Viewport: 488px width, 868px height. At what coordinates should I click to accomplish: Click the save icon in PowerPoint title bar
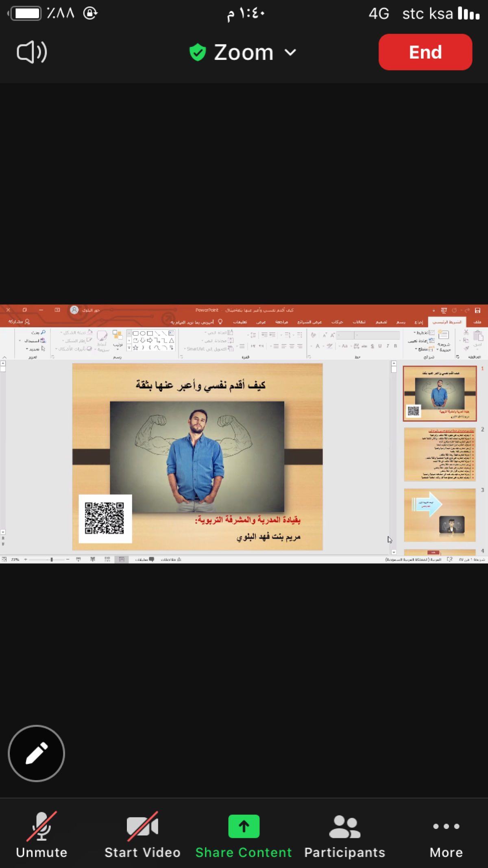477,310
